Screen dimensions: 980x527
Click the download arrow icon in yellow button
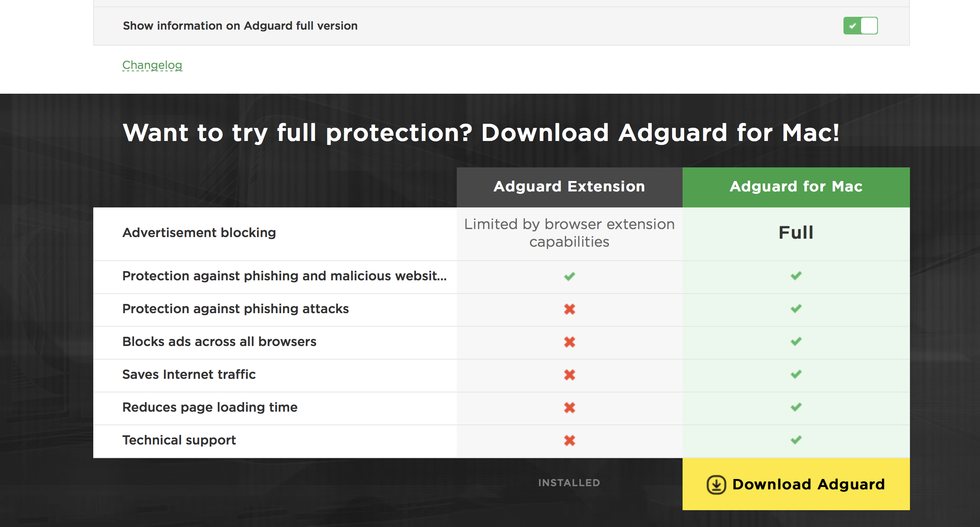tap(716, 485)
